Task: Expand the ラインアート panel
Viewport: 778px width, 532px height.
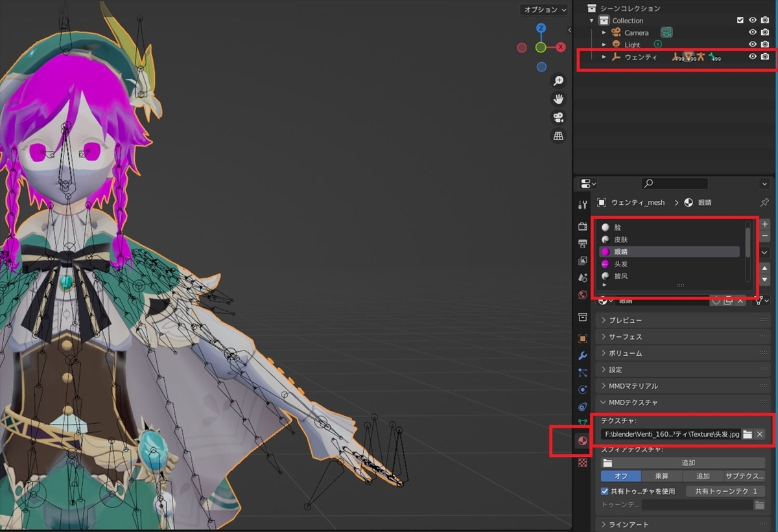Action: (683, 524)
